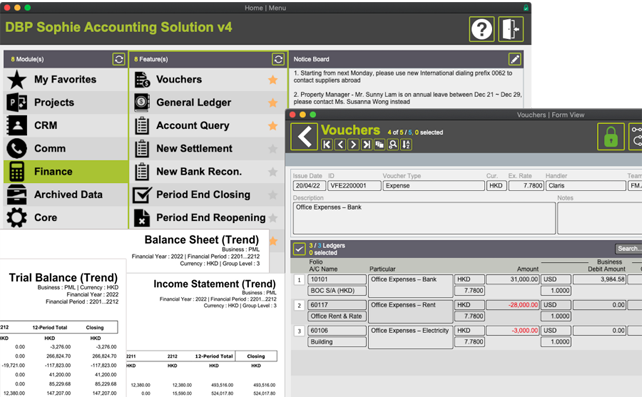Toggle favorite star for New Settlement
This screenshot has height=400, width=642.
click(x=272, y=149)
